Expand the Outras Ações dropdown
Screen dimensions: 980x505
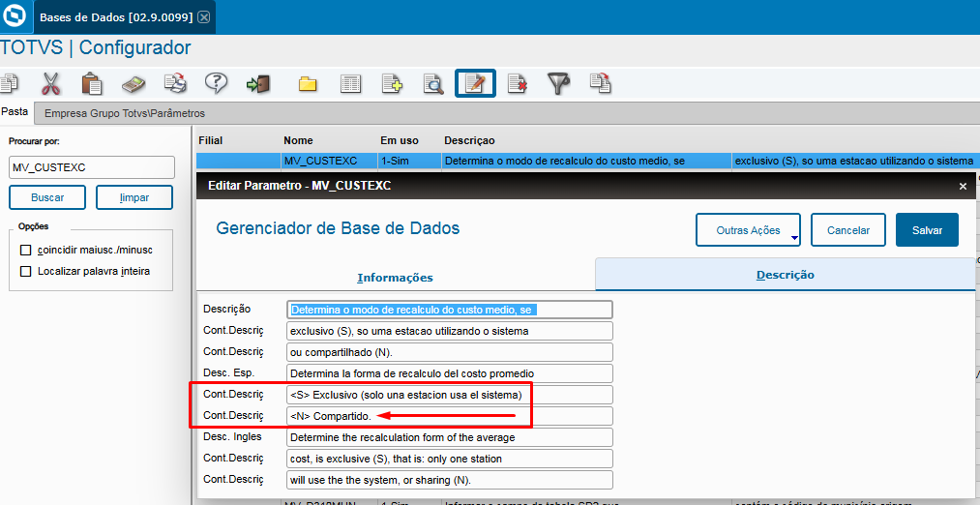coord(748,230)
